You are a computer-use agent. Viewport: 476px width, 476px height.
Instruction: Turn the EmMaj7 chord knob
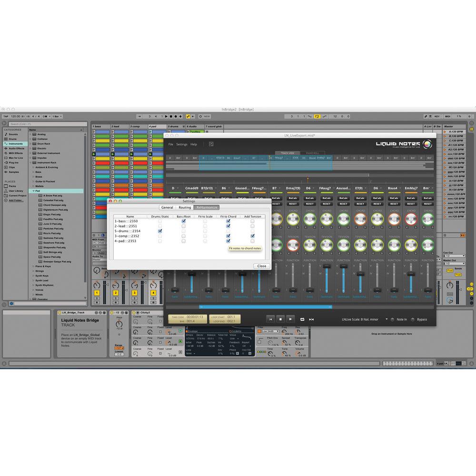pos(410,219)
